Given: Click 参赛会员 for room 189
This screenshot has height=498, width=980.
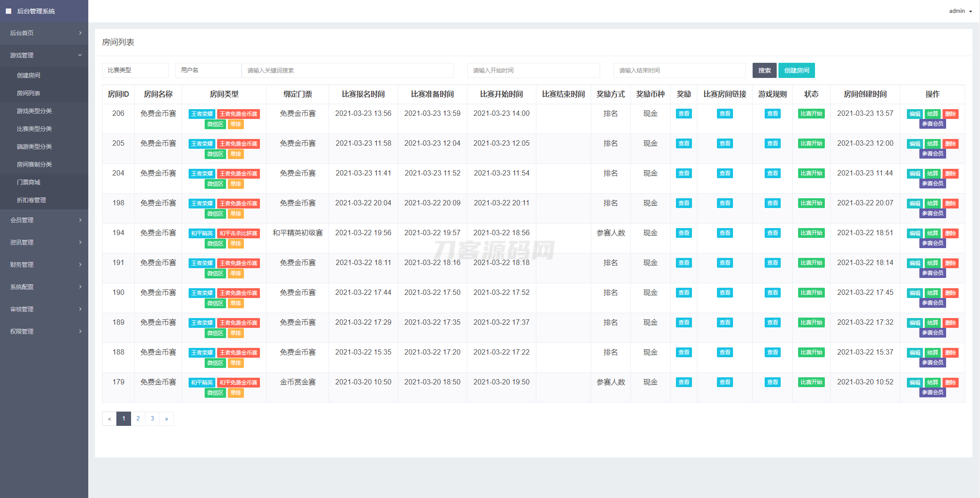Looking at the screenshot, I should point(933,333).
